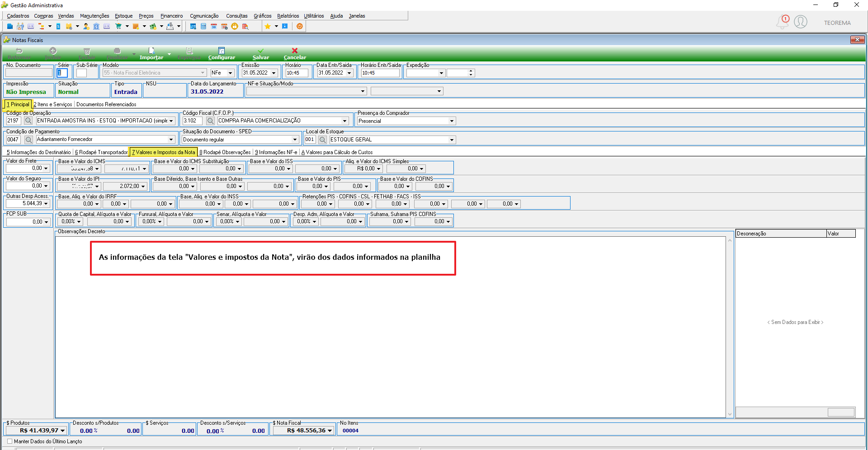Toggle Manter Dados do Último Lanço checkbox

10,441
